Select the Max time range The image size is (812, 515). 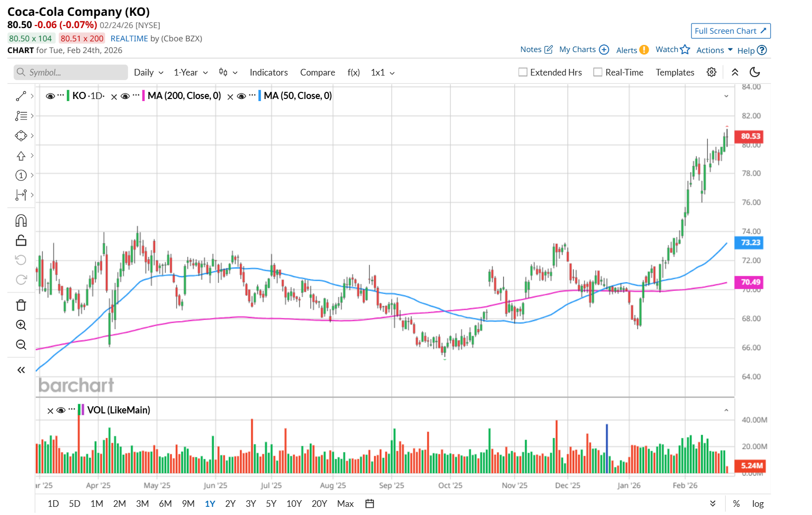[346, 504]
